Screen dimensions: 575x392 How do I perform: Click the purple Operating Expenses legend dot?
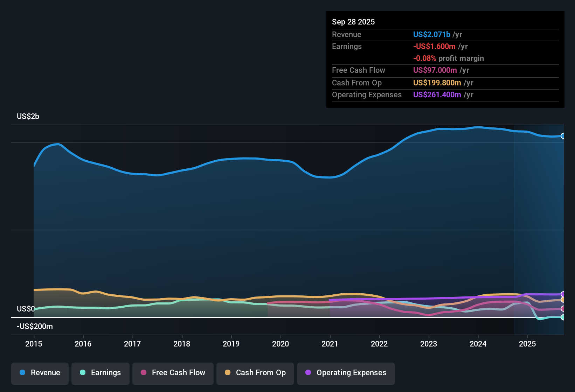click(x=309, y=373)
